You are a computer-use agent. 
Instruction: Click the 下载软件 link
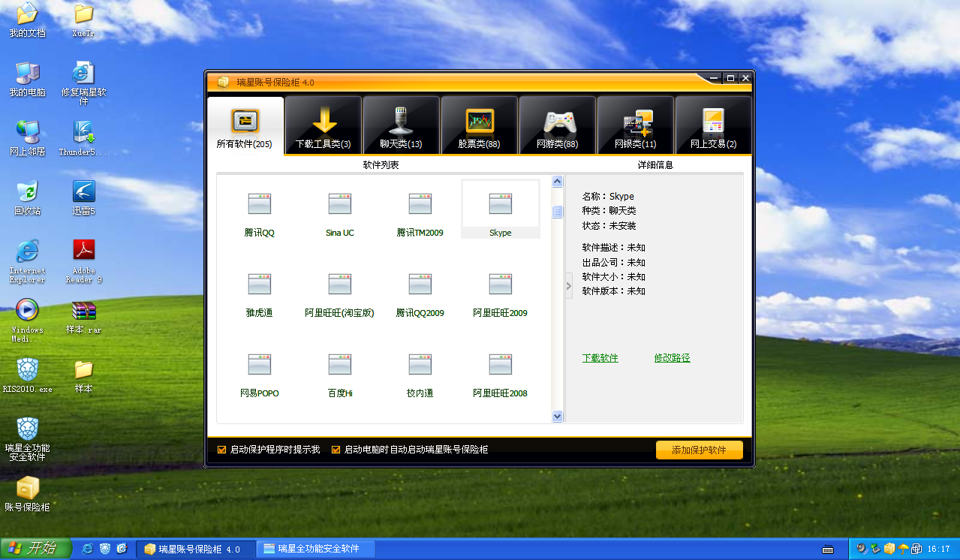click(600, 358)
